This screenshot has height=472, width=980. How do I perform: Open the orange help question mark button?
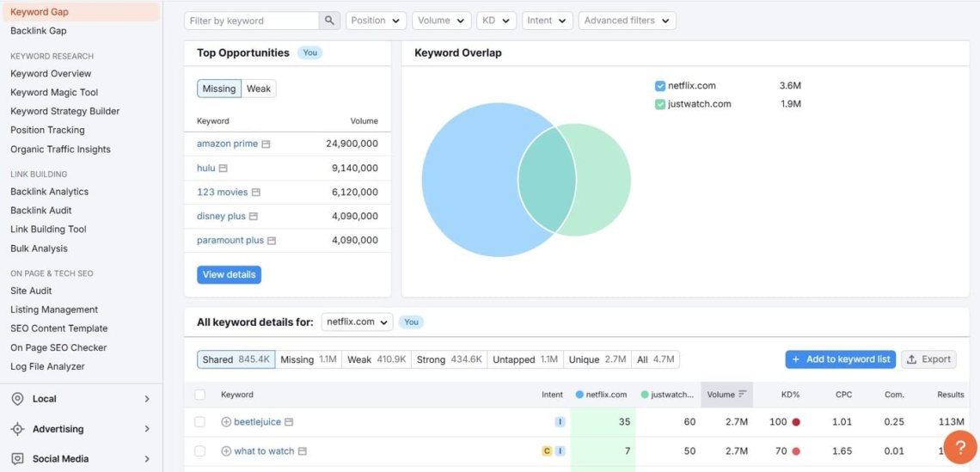(960, 447)
